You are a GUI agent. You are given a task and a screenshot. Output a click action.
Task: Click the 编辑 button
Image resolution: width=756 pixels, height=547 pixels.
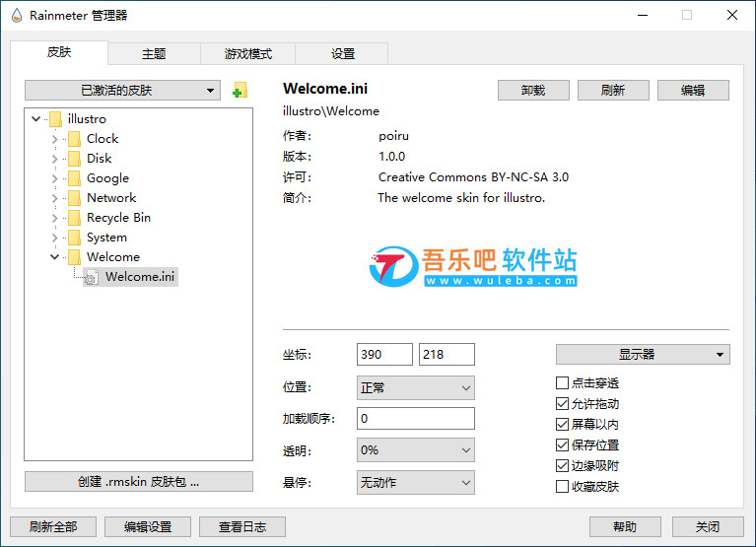point(693,90)
